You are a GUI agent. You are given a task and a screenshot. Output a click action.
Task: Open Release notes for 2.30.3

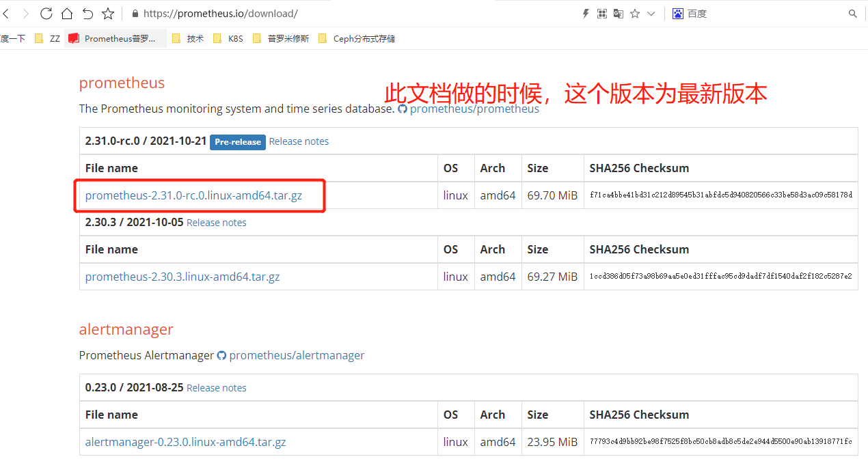tap(217, 223)
